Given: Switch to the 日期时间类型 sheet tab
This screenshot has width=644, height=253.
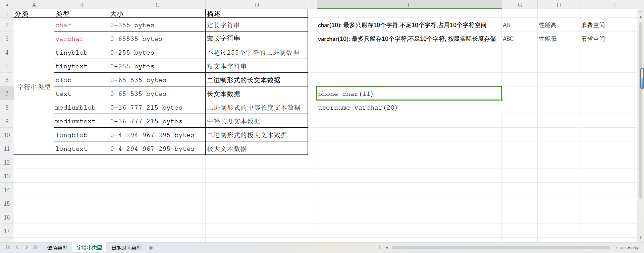Looking at the screenshot, I should (x=126, y=248).
